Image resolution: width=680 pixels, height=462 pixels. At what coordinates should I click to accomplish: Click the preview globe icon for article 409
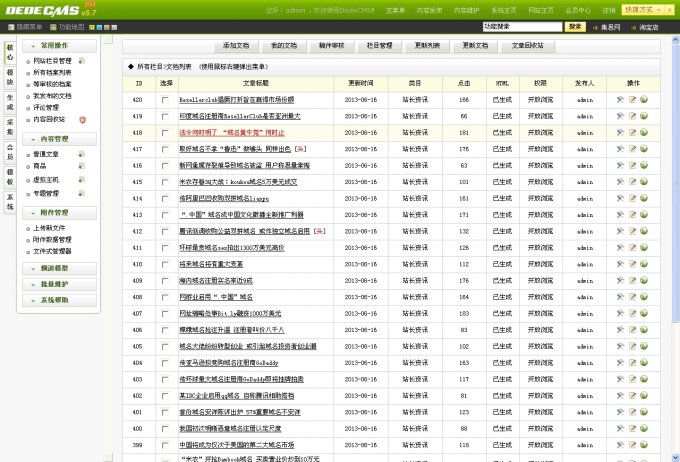pos(644,281)
